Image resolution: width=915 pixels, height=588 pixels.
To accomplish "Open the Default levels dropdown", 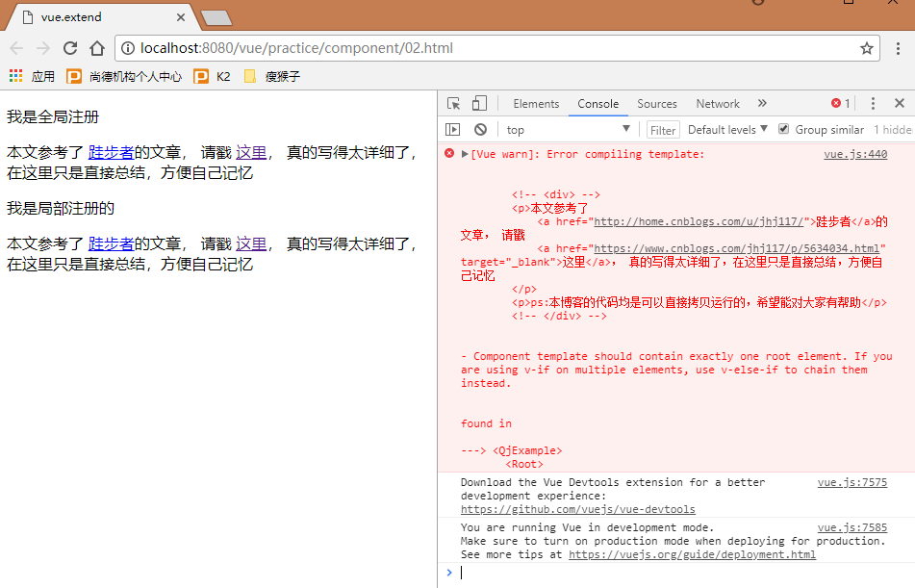I will (727, 130).
